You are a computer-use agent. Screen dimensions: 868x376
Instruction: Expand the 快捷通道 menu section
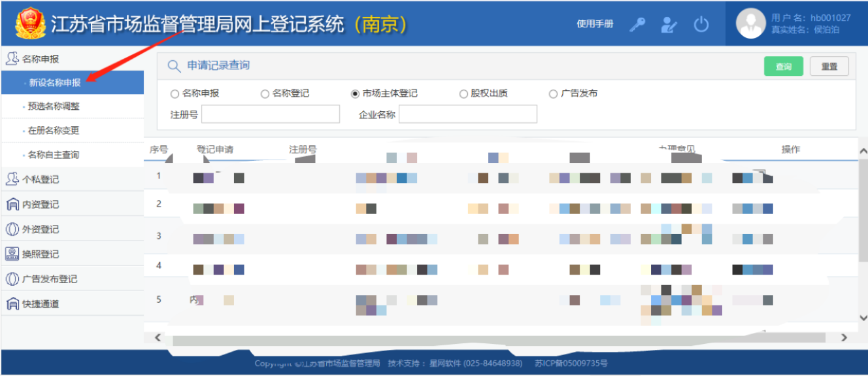coord(72,303)
